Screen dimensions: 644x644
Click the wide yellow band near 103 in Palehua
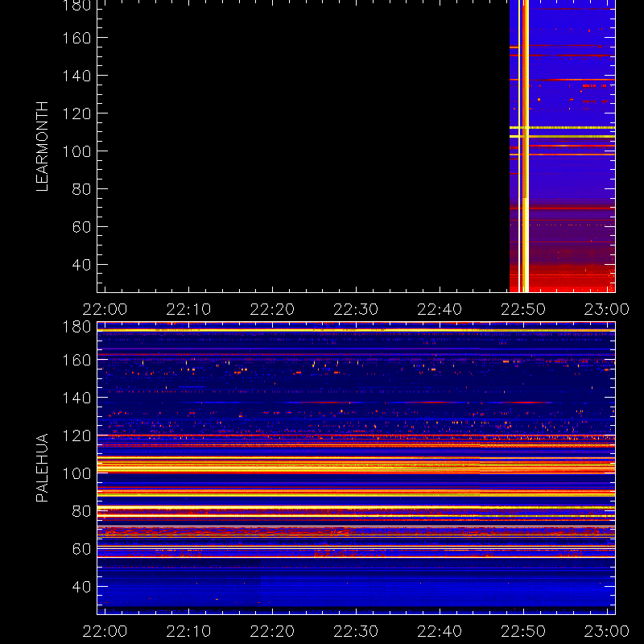click(356, 468)
